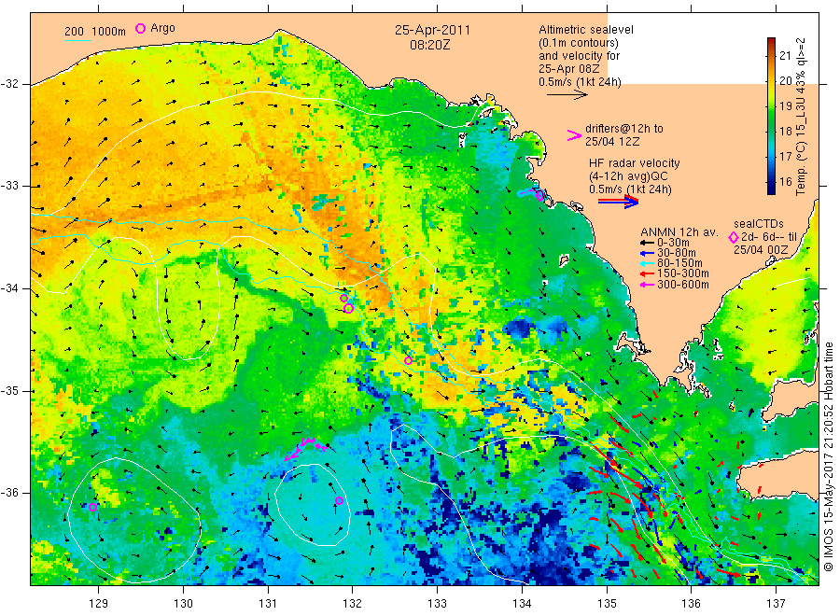Click the dark blue bottom of the temperature colorbar
The height and width of the screenshot is (616, 840).
pos(771,189)
